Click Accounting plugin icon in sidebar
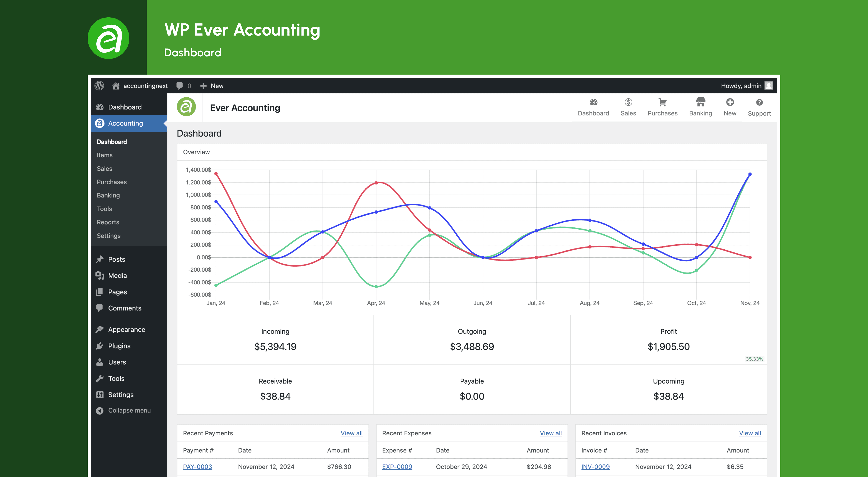Image resolution: width=868 pixels, height=477 pixels. click(100, 123)
